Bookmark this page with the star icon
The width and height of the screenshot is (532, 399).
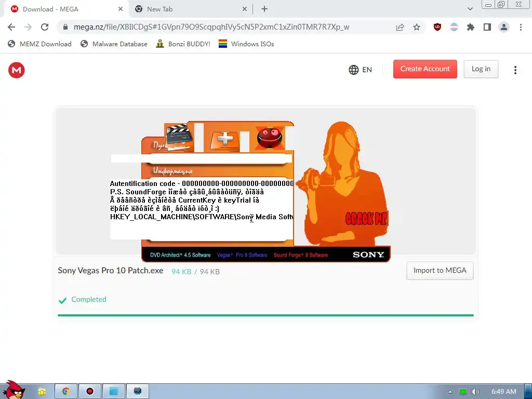click(x=417, y=27)
